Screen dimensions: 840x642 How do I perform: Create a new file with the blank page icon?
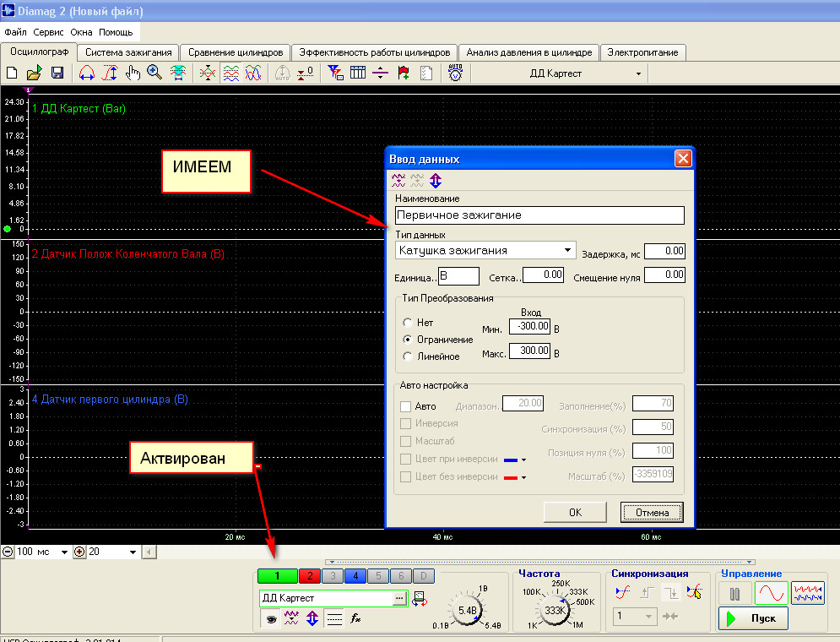tap(12, 73)
